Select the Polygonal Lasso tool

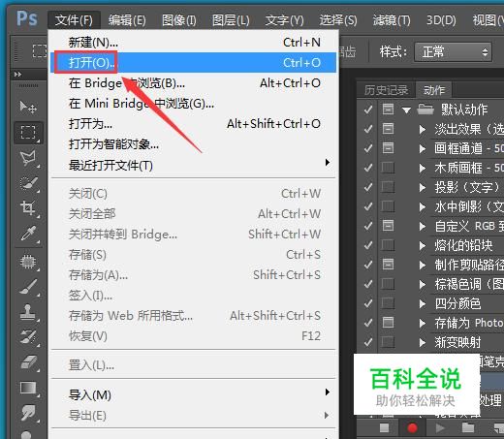(28, 158)
